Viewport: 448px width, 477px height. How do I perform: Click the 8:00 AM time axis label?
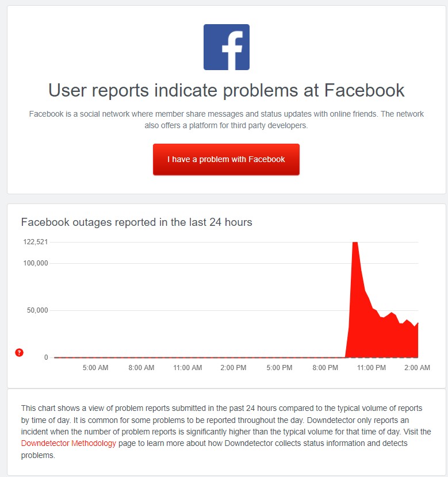tap(141, 367)
